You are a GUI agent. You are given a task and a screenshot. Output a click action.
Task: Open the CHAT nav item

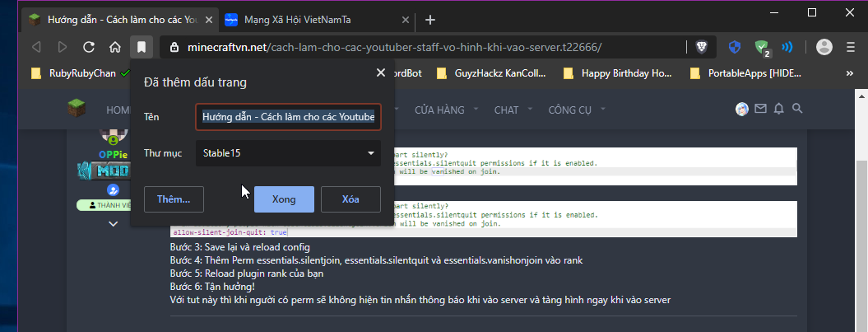[x=506, y=110]
